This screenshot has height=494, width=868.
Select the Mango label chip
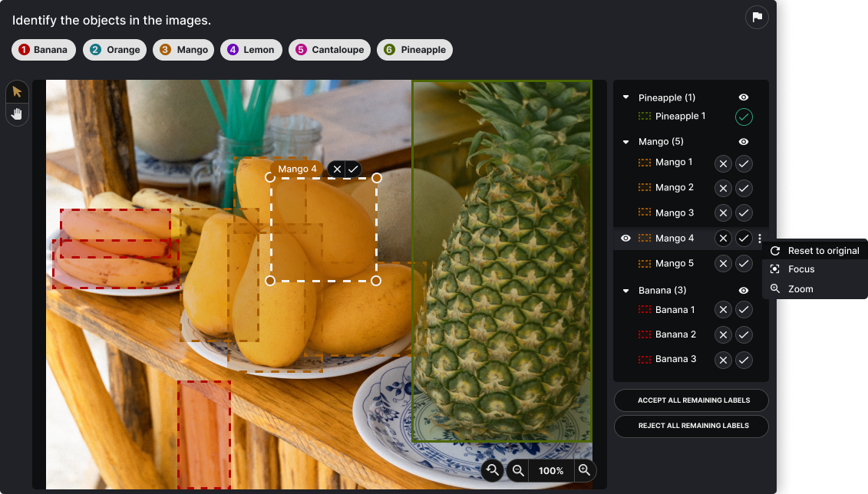tap(183, 50)
